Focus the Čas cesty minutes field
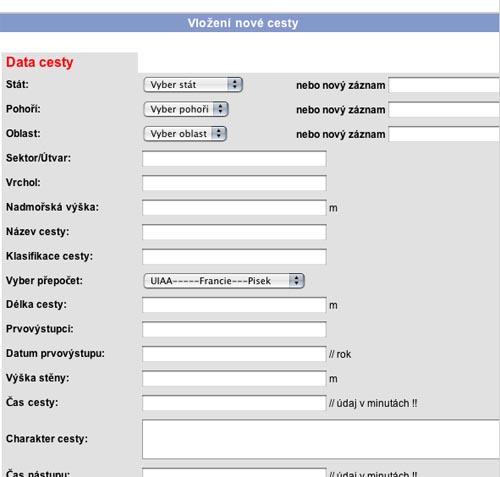 tap(234, 403)
